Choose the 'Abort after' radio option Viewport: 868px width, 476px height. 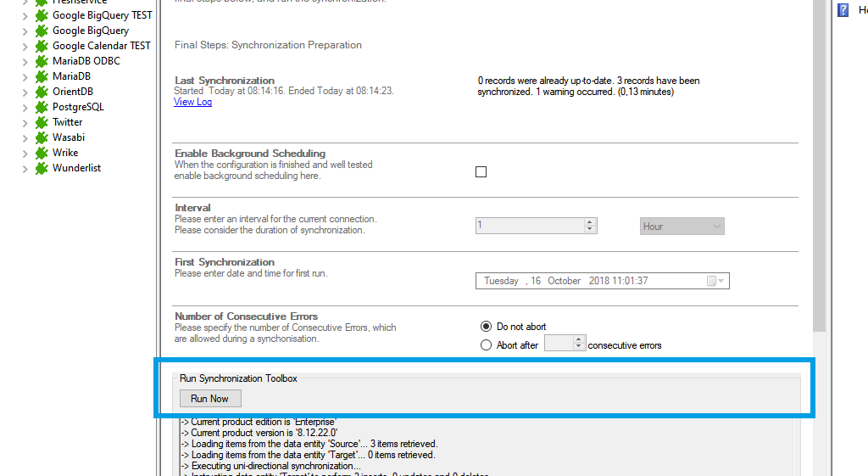486,345
